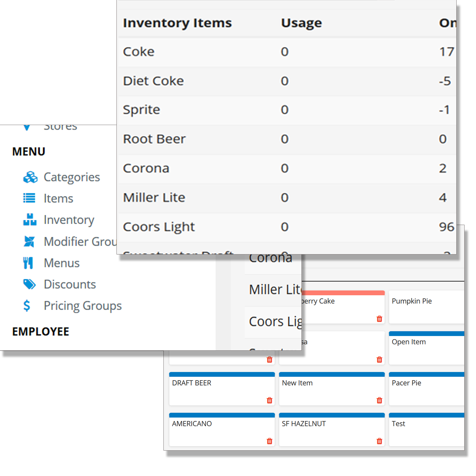The image size is (476, 476).
Task: Click the salmon color bar on berry Cake tile
Action: coord(343,293)
